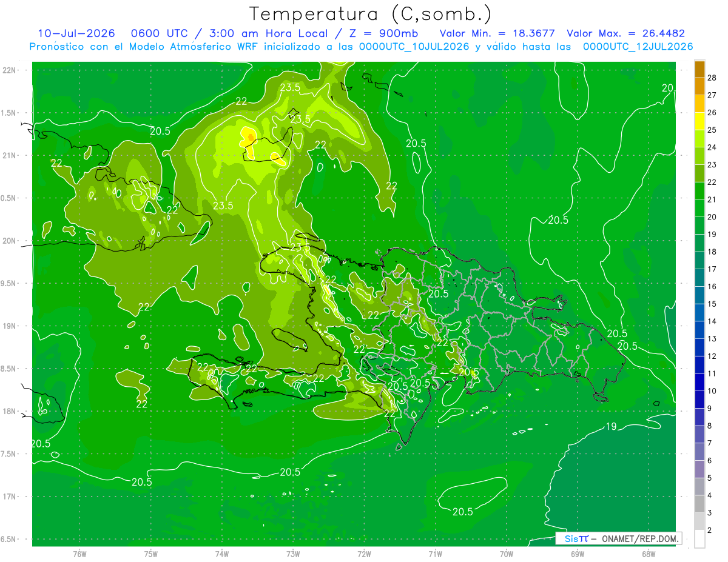Click the white bottom swatch of the color bar

point(699,539)
